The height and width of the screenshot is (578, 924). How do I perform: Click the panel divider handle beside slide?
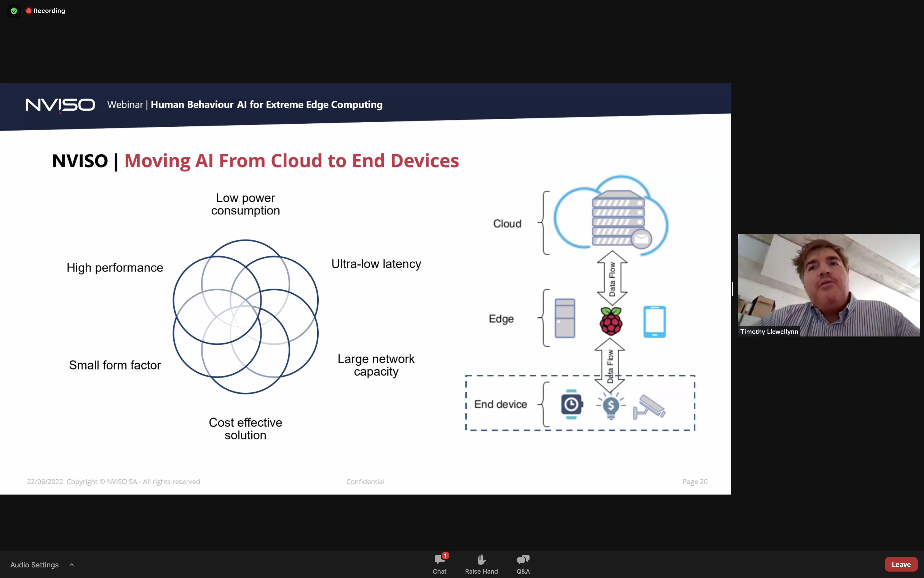click(733, 289)
